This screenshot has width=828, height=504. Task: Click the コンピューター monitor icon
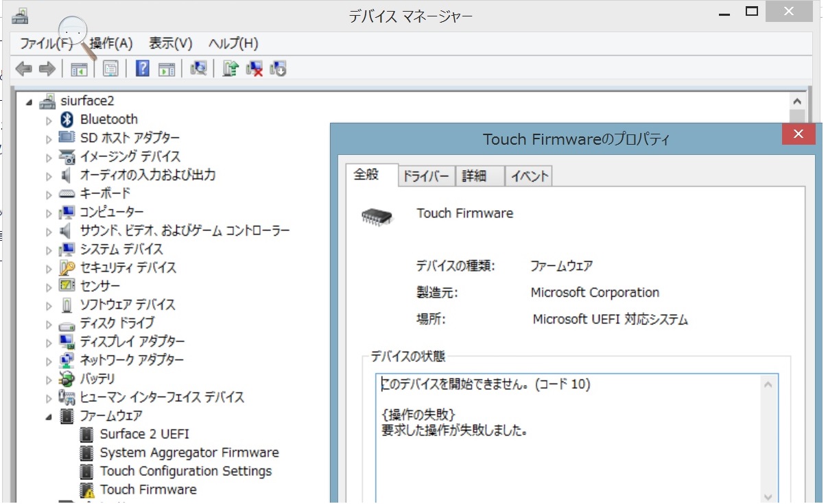click(67, 213)
